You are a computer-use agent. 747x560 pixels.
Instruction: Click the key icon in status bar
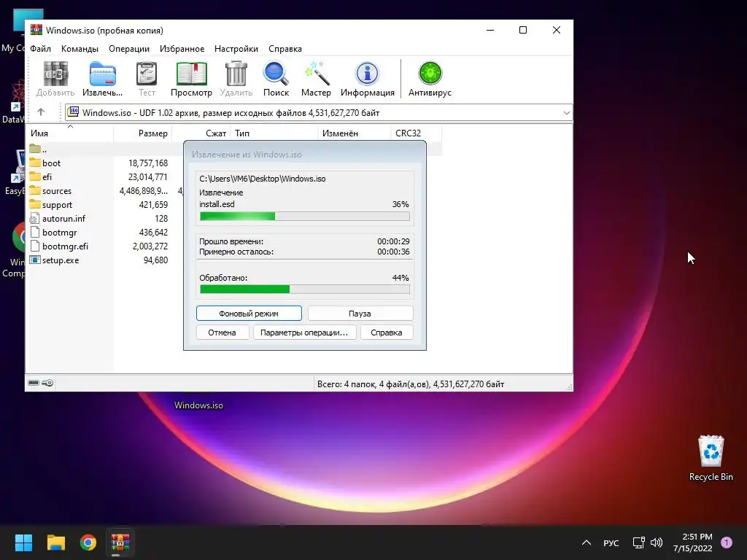pos(47,383)
